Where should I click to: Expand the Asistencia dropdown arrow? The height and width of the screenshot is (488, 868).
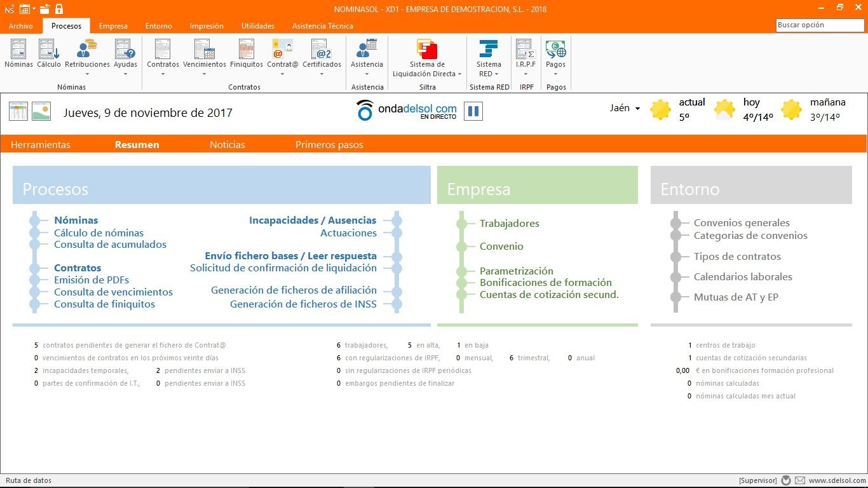pos(367,74)
